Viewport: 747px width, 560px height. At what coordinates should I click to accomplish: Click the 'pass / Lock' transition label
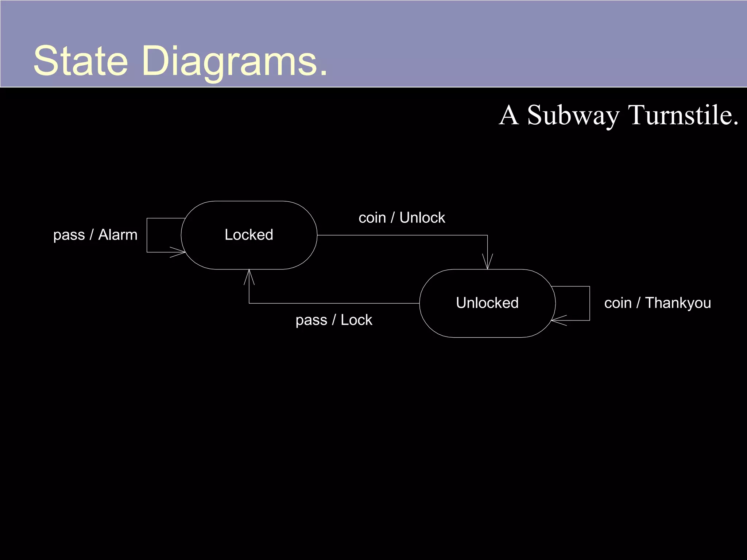(x=334, y=320)
